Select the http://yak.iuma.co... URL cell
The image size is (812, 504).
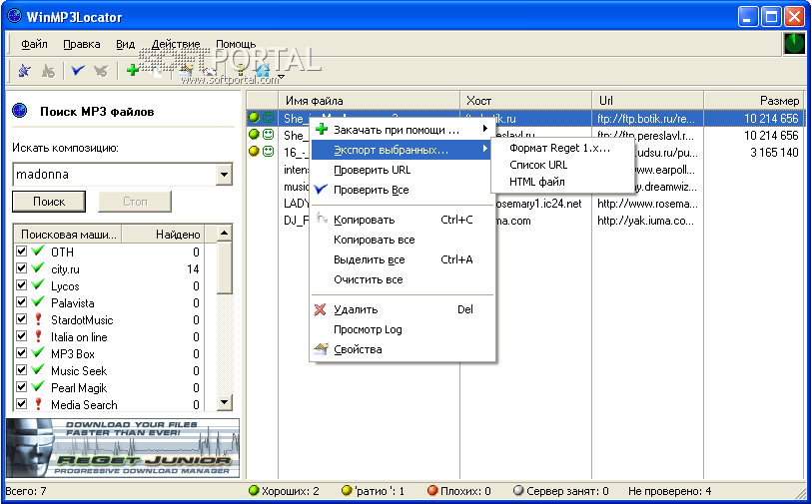coord(647,221)
